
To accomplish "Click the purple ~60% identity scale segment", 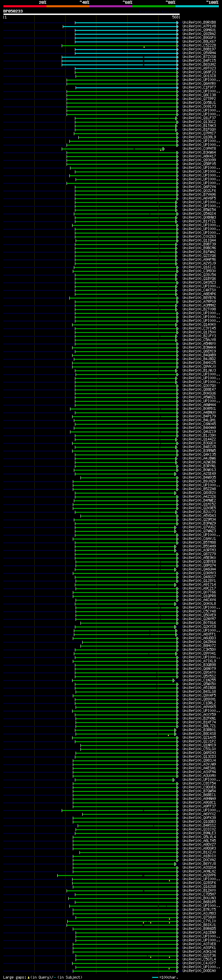I will [111, 6].
